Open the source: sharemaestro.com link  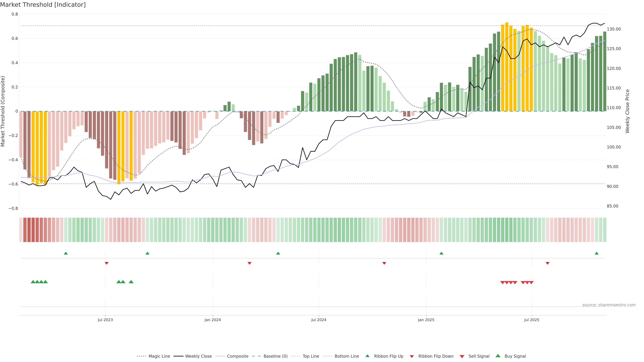tap(609, 305)
